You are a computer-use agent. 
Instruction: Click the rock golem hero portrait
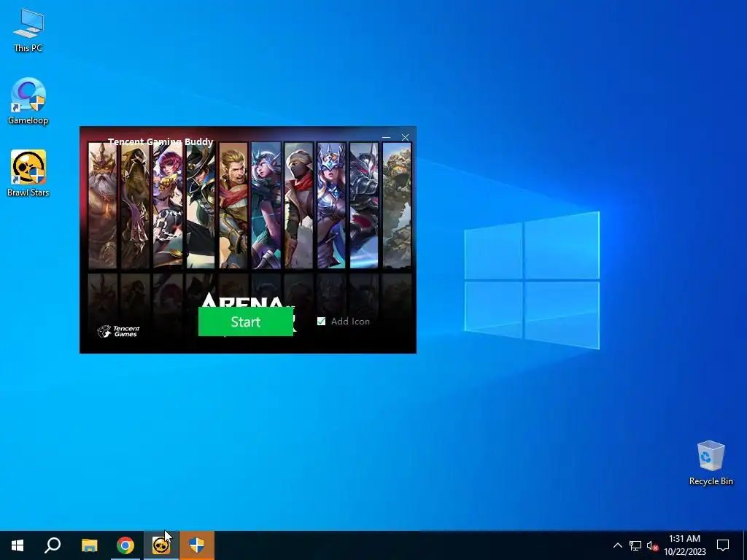tap(397, 206)
